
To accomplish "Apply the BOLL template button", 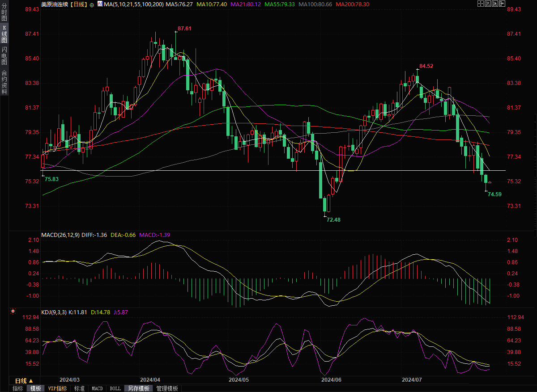I will pos(115,388).
